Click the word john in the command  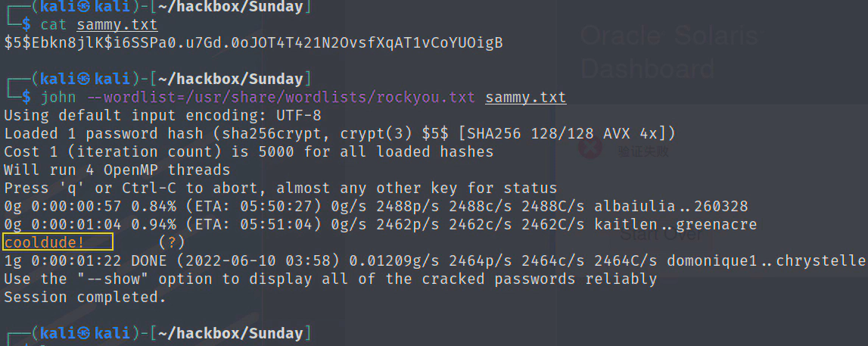[58, 98]
